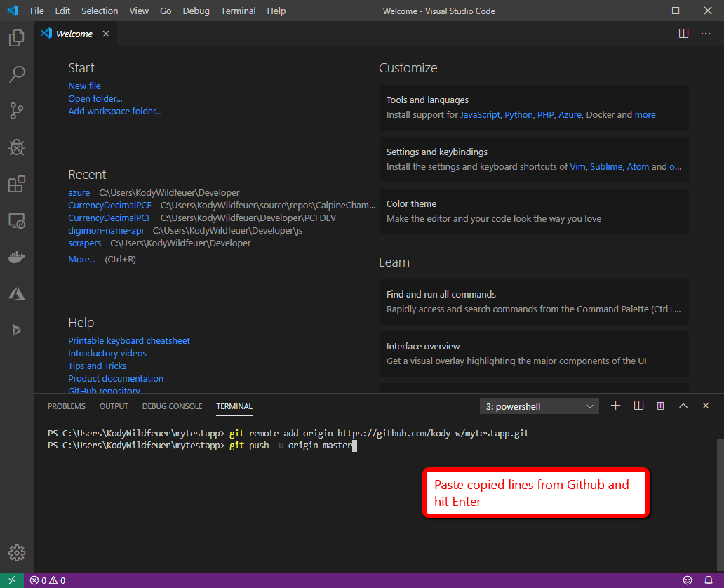Create a new terminal with plus icon
Viewport: 724px width, 588px height.
pos(615,406)
